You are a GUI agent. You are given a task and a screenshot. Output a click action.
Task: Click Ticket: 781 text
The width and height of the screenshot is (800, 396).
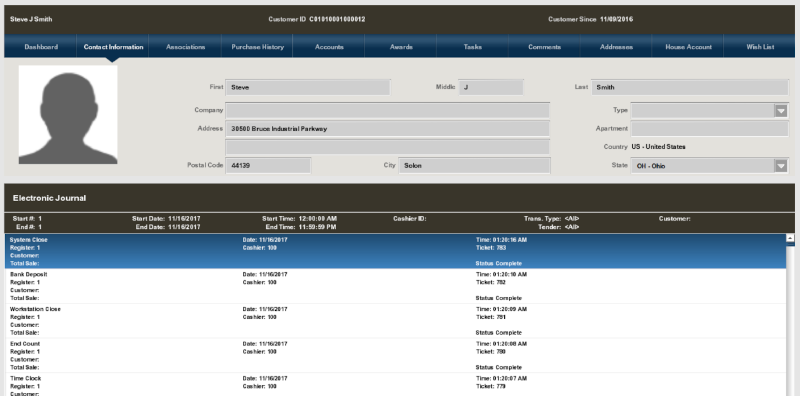pyautogui.click(x=491, y=317)
